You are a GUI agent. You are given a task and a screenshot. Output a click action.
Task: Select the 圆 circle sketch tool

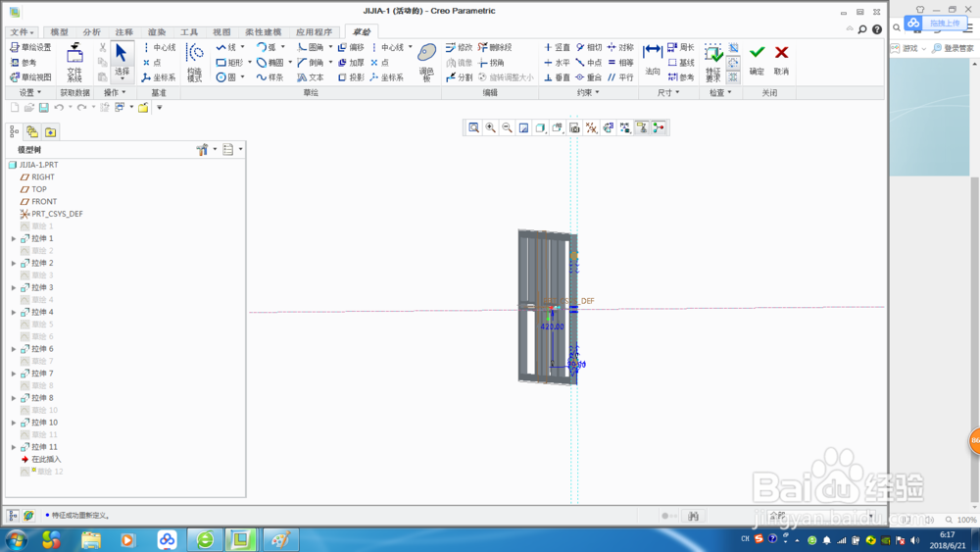click(226, 77)
